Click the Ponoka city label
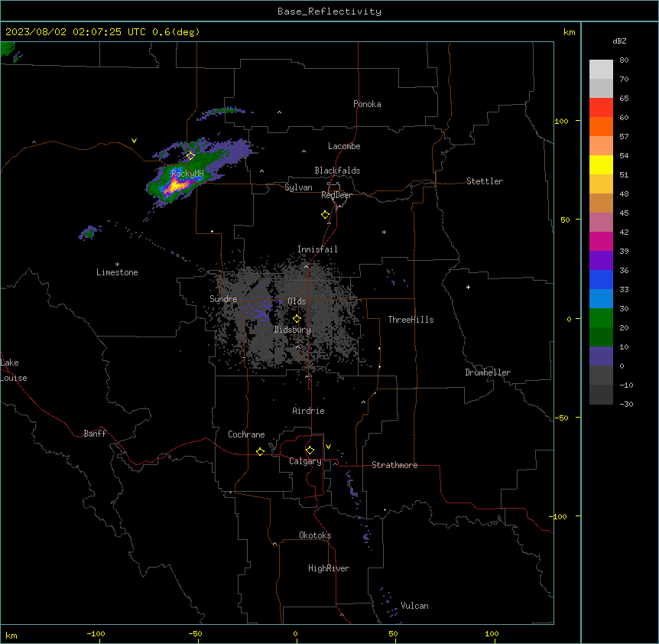Screen dimensions: 659x644 pos(367,104)
